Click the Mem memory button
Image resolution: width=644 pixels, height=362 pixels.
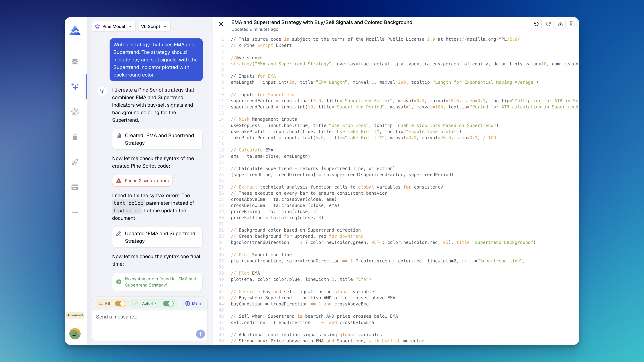point(193,303)
